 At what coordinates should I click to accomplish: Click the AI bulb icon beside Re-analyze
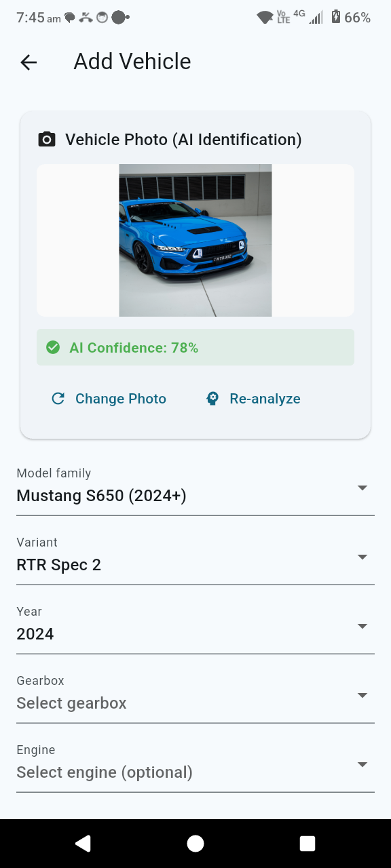210,399
